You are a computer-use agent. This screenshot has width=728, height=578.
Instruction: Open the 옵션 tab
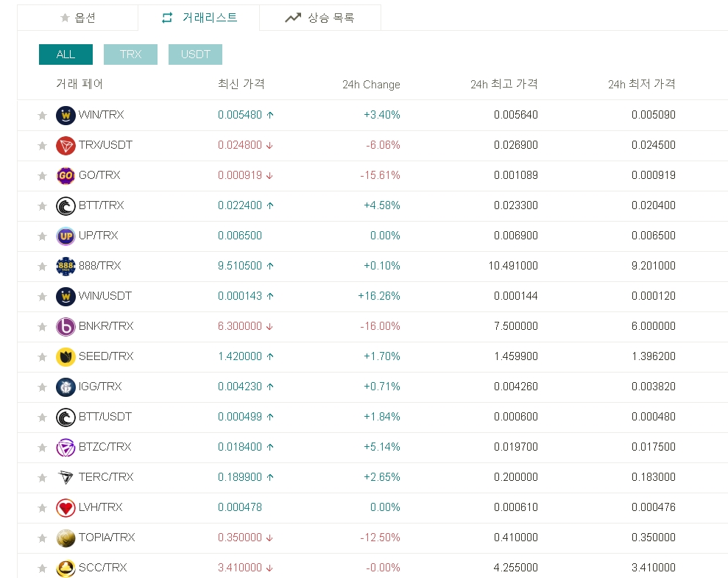pyautogui.click(x=77, y=18)
